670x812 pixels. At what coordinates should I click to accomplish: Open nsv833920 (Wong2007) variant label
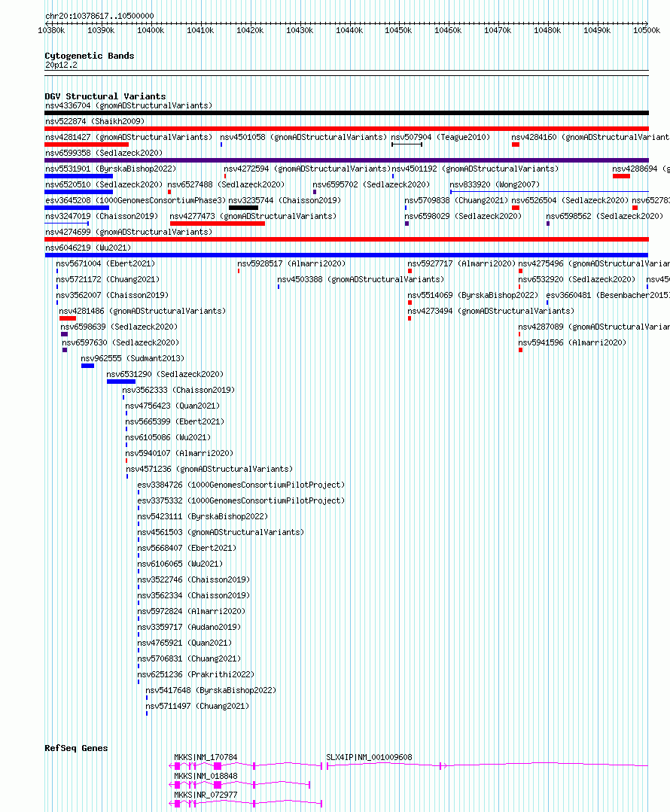(x=495, y=184)
